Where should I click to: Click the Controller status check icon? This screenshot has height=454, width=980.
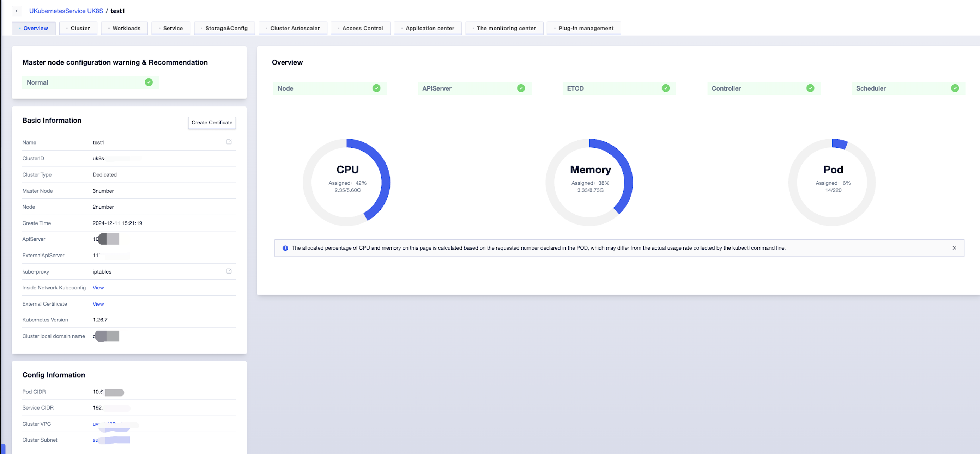pos(810,88)
